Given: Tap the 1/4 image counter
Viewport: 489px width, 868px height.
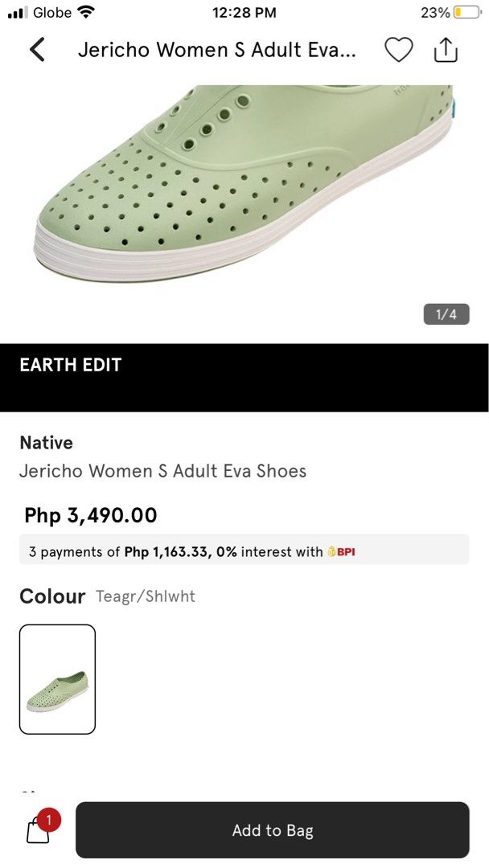Looking at the screenshot, I should 448,314.
